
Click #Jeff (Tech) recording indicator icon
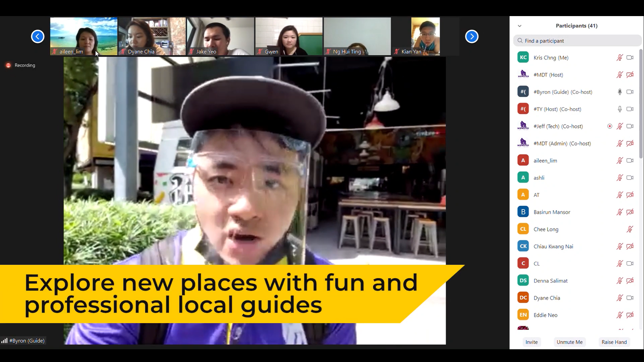(610, 126)
